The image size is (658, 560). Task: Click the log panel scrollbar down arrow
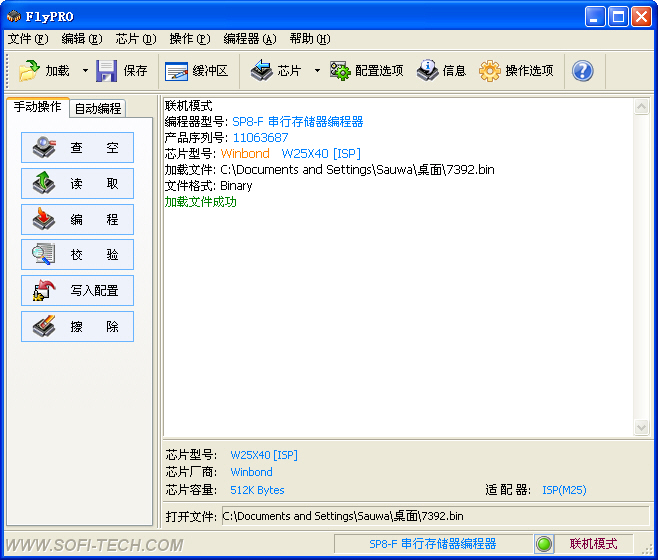[x=642, y=428]
